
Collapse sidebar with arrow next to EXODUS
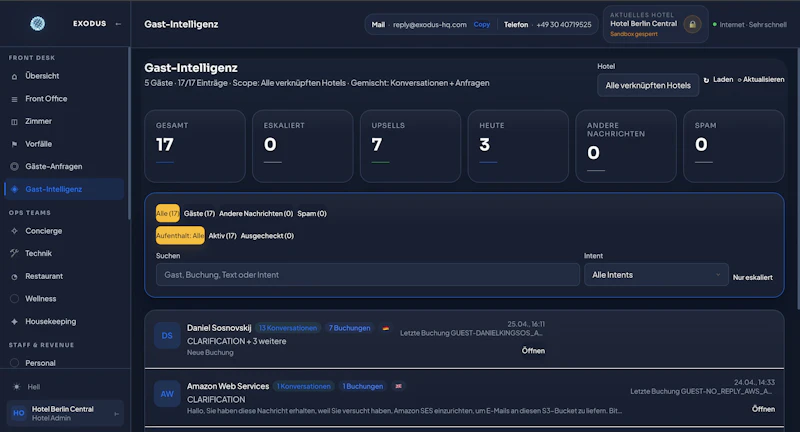(118, 24)
